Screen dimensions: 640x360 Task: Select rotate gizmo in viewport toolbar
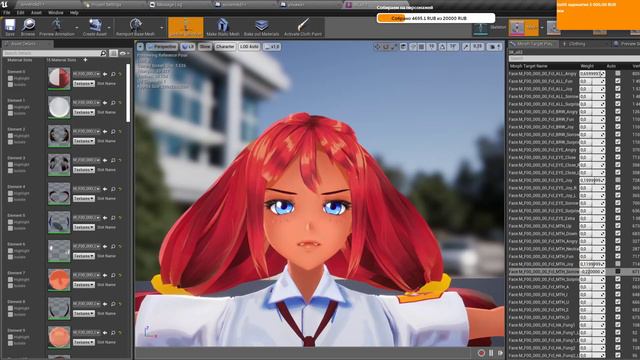pos(386,47)
